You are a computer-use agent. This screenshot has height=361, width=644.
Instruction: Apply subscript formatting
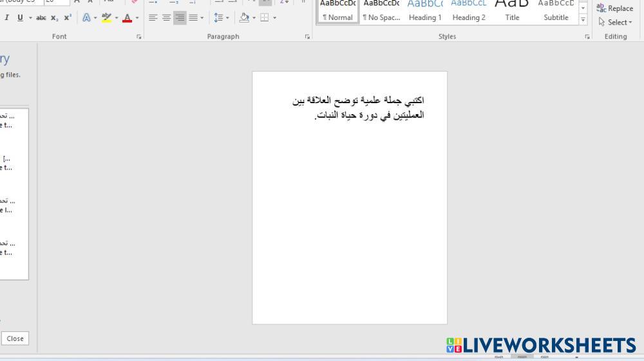coord(54,18)
